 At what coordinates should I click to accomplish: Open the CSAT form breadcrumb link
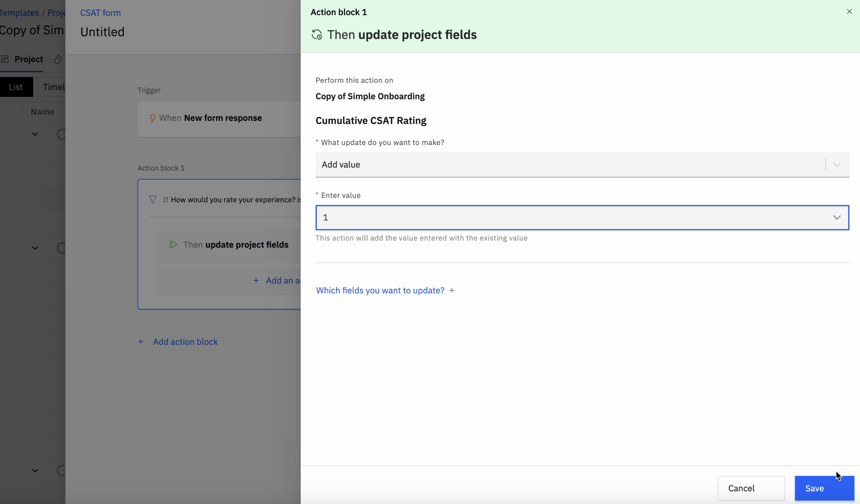point(100,13)
